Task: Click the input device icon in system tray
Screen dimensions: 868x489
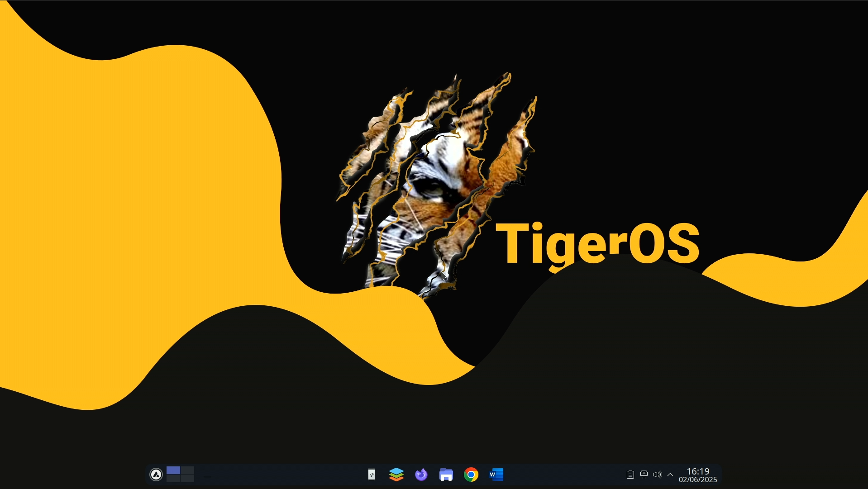Action: click(x=644, y=475)
